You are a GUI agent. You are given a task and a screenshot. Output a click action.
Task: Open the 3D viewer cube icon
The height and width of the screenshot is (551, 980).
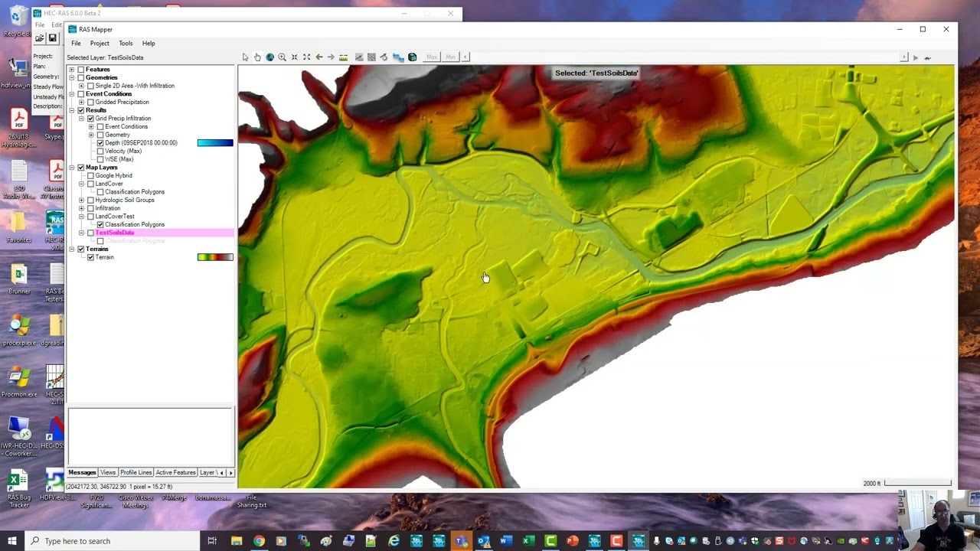[x=412, y=57]
